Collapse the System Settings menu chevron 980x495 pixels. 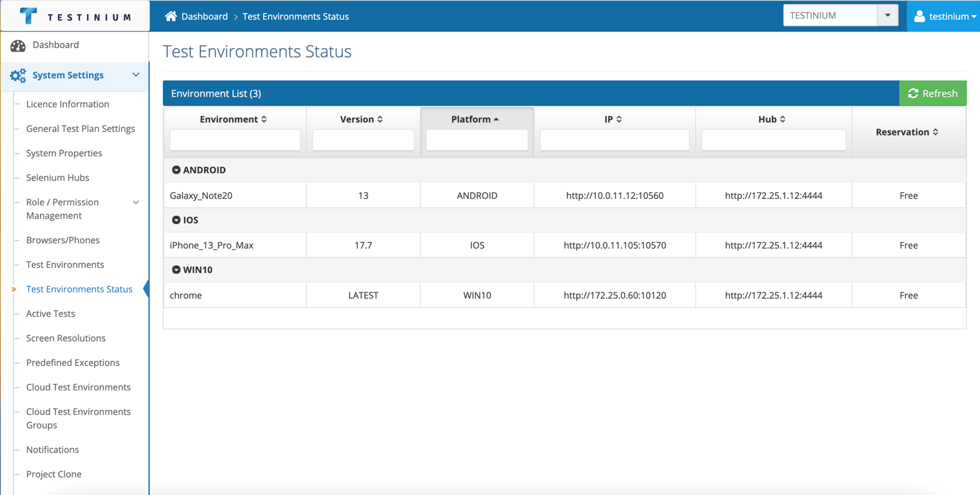(x=136, y=75)
